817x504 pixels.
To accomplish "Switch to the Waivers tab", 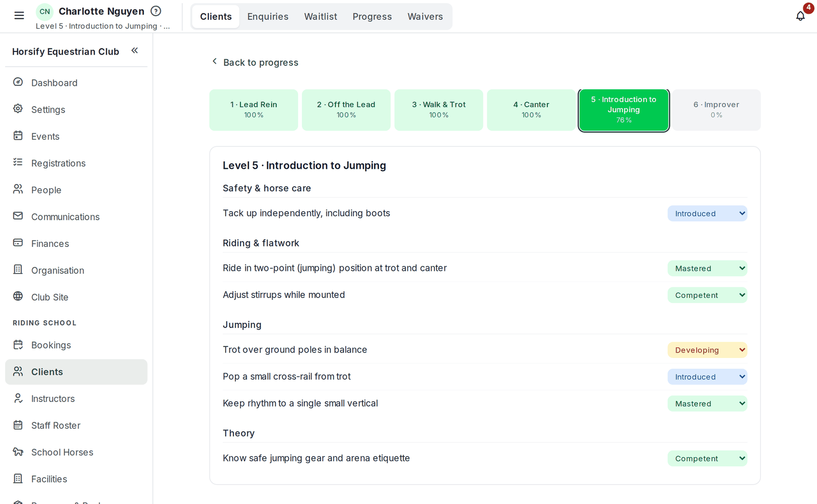I will pyautogui.click(x=425, y=16).
